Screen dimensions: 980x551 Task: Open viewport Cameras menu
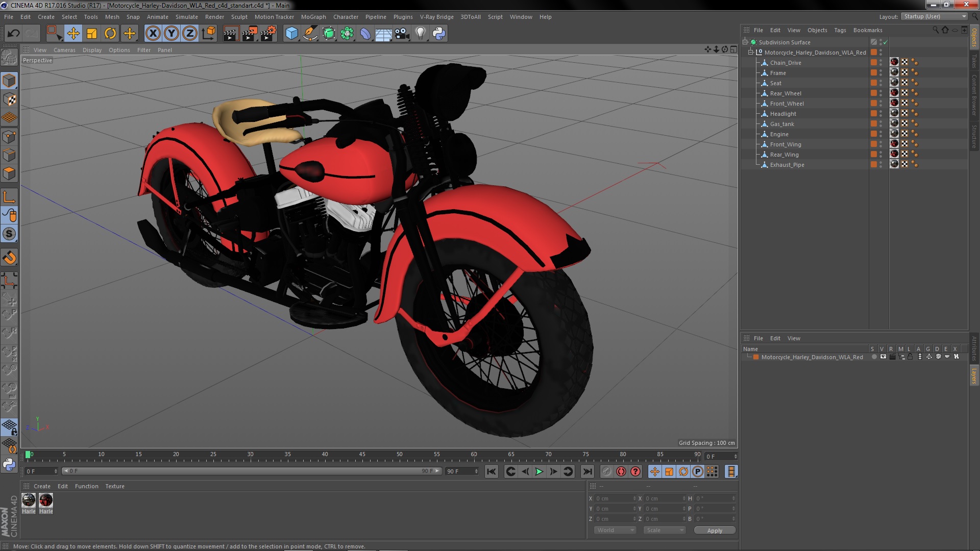[64, 50]
